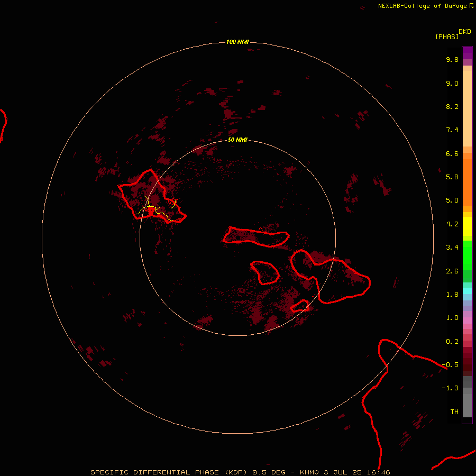The image size is (476, 476).
Task: Click the 9.0 scale value
Action: [x=452, y=83]
